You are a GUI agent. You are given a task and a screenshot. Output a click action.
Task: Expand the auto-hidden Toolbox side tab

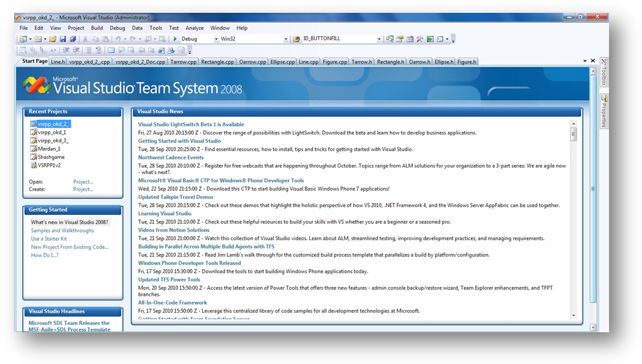click(x=603, y=72)
